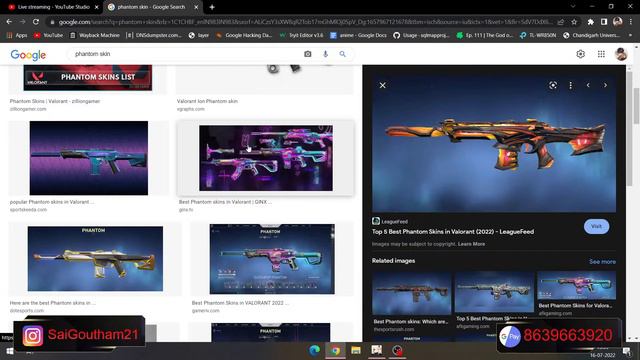Viewport: 640px width, 360px height.
Task: Open File Explorer from the taskbar
Action: pos(356,350)
